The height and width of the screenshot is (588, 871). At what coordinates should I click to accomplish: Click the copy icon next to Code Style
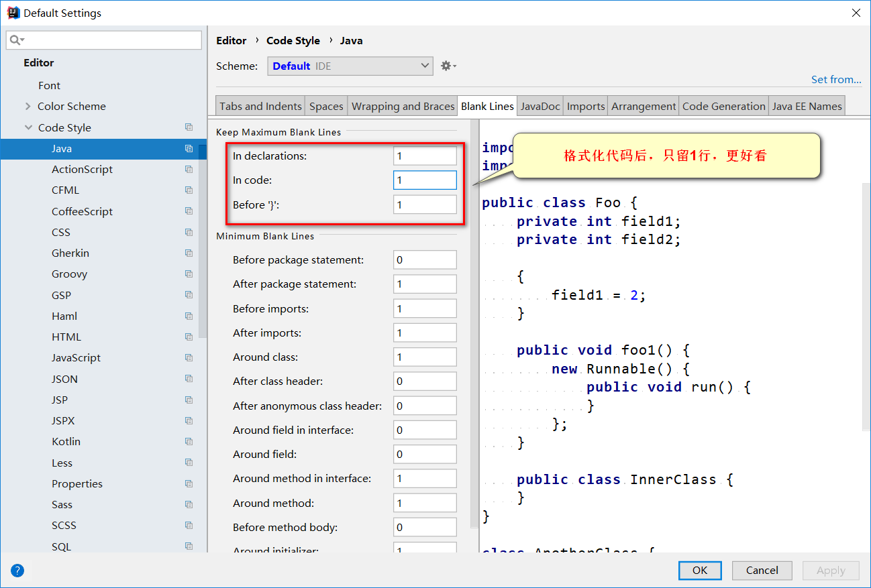(x=189, y=127)
